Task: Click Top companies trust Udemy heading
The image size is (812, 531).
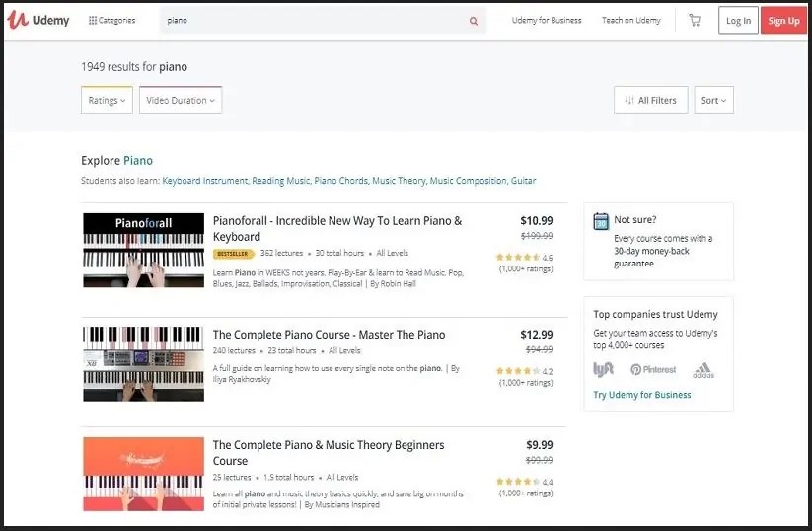Action: click(655, 315)
